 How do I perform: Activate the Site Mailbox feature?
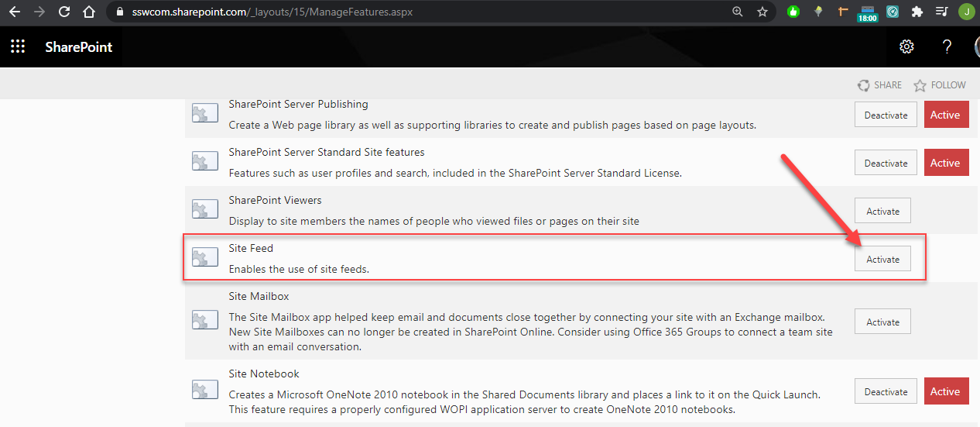tap(882, 322)
